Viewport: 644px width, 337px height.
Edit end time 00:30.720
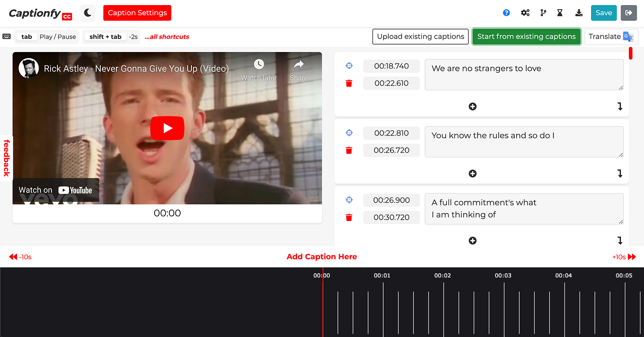pos(391,217)
